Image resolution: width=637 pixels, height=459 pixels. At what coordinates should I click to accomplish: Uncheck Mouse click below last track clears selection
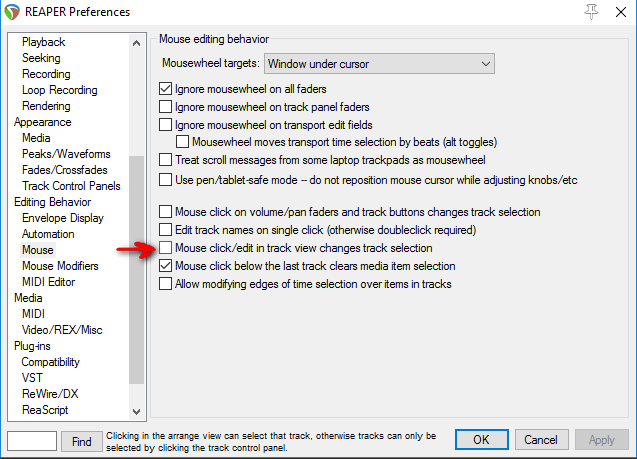(165, 266)
